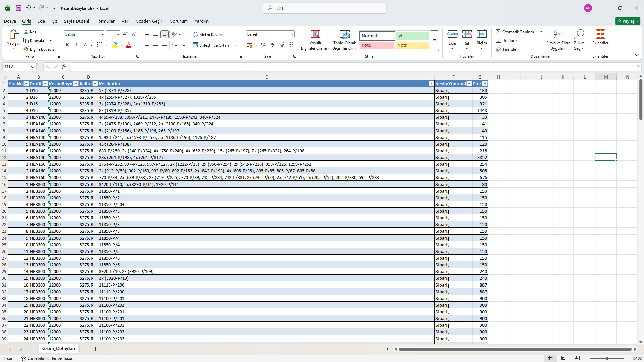644x362 pixels.
Task: Decrease decimal places icon
Action: (x=291, y=45)
